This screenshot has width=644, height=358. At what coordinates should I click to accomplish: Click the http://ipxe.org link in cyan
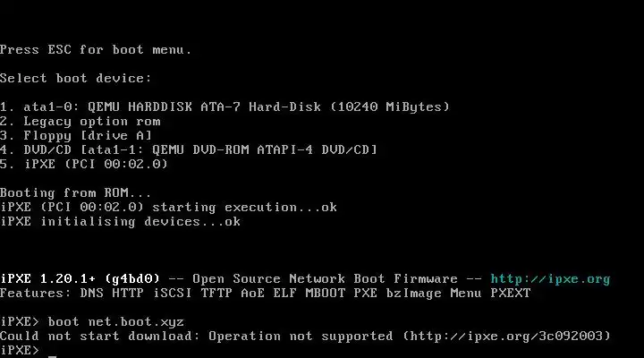(550, 279)
